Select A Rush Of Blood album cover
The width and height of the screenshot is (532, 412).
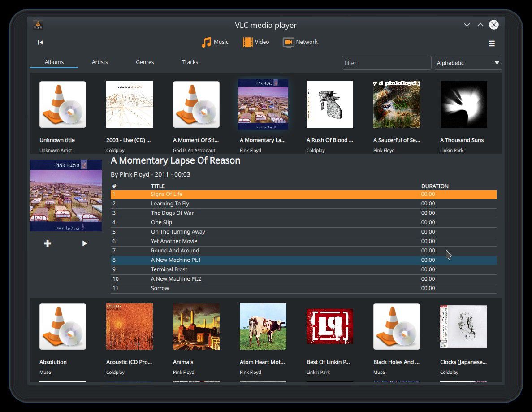330,104
